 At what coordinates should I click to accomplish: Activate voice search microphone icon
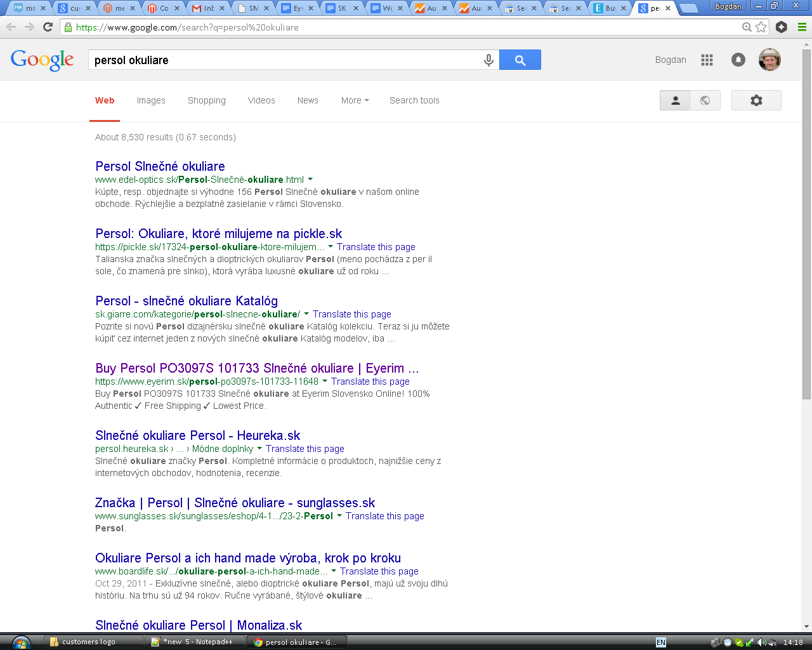tap(488, 60)
